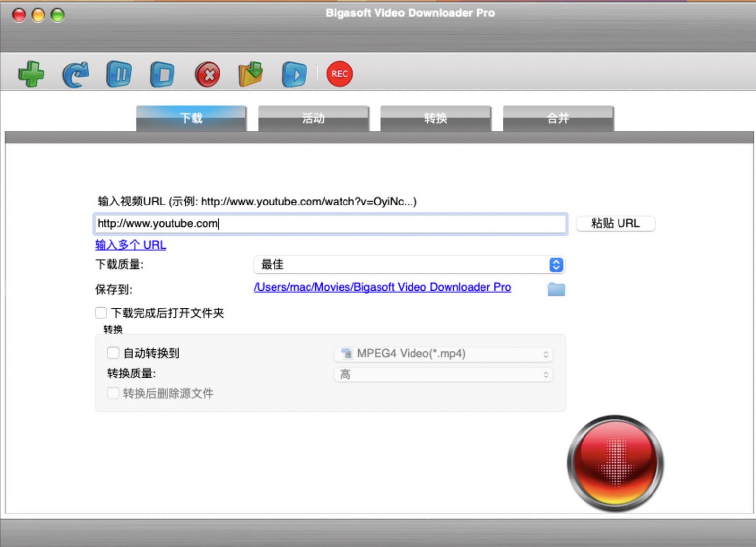The width and height of the screenshot is (756, 547).
Task: Close the window with the red button
Action: [19, 15]
